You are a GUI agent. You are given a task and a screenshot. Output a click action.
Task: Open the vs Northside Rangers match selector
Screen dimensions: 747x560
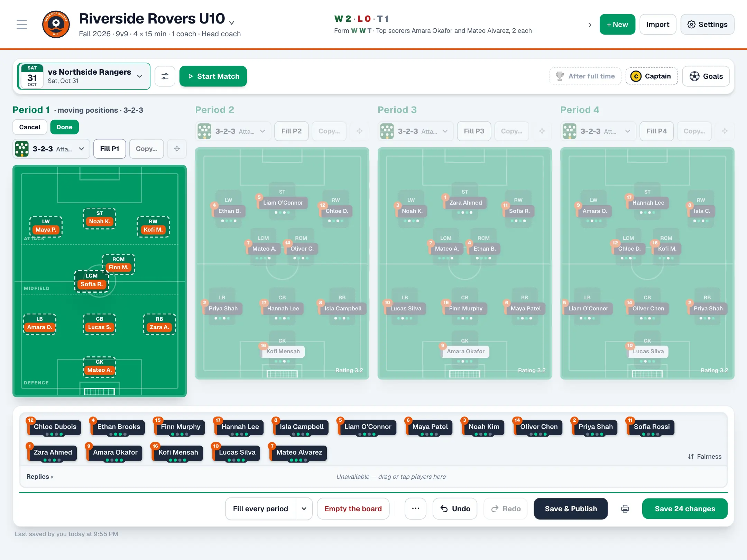coord(84,76)
